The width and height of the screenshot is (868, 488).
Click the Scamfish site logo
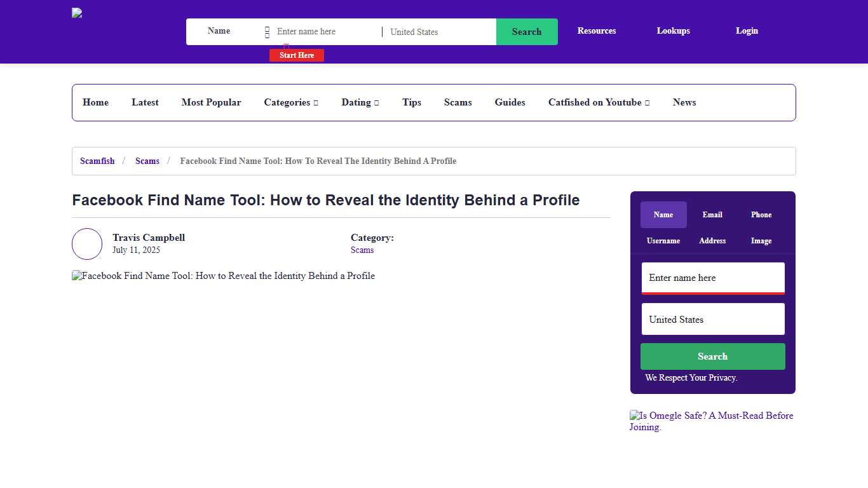(76, 13)
